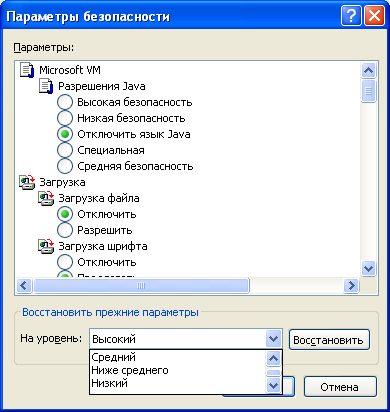Viewport: 390px width, 412px height.
Task: Click the Загрузка category icon
Action: pyautogui.click(x=27, y=182)
